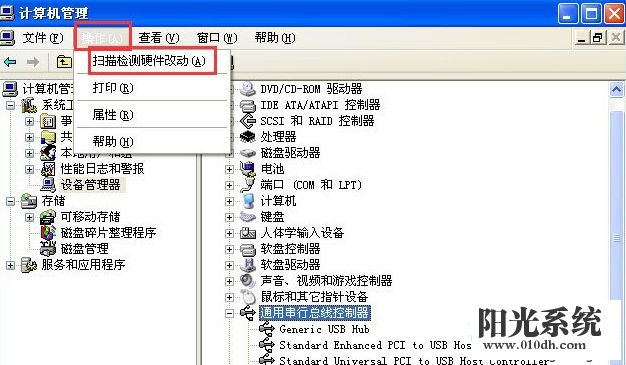
Task: Collapse the 存储 tree node
Action: 10,201
